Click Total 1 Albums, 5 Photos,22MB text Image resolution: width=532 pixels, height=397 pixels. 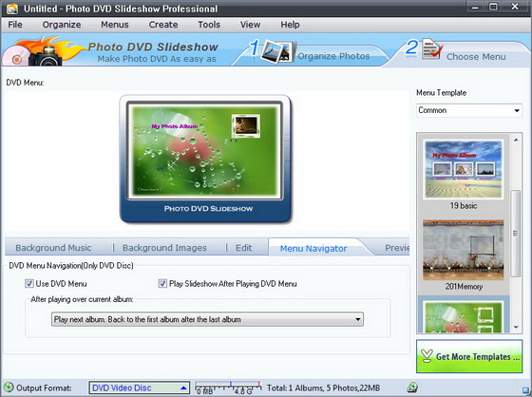point(323,388)
